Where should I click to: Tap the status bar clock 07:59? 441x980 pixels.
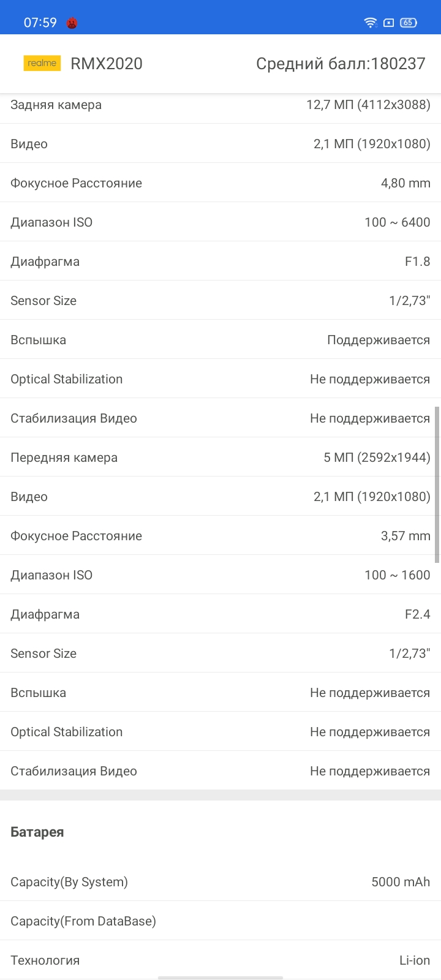pyautogui.click(x=40, y=23)
